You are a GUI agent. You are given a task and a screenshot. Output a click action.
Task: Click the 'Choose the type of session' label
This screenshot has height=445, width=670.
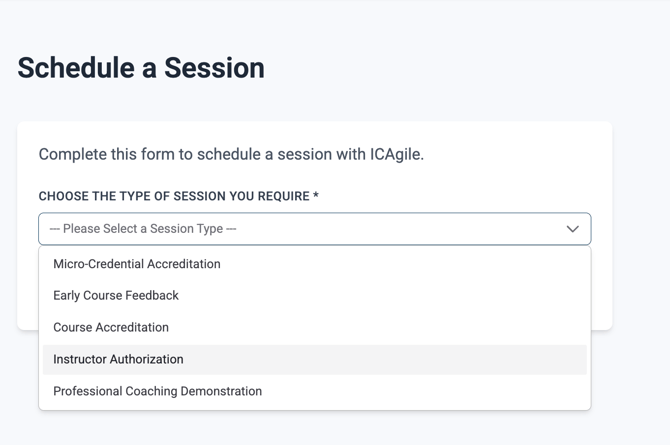[x=174, y=196]
